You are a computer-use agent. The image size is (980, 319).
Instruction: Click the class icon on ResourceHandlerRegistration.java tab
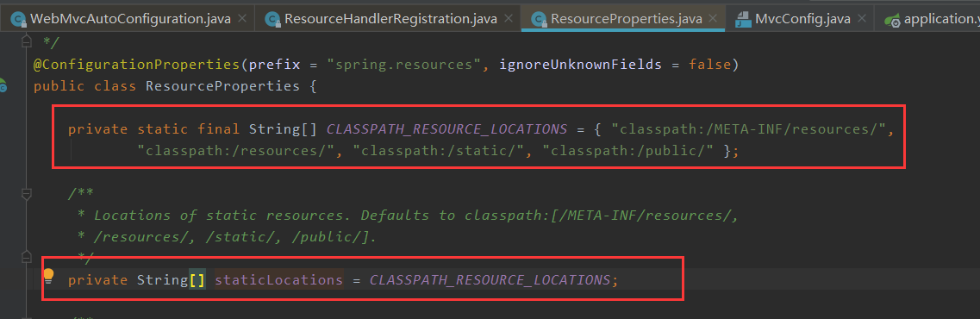pos(272,19)
